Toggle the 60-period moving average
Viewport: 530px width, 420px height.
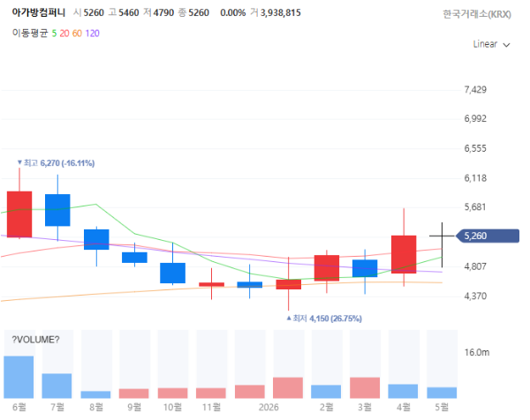(x=77, y=34)
